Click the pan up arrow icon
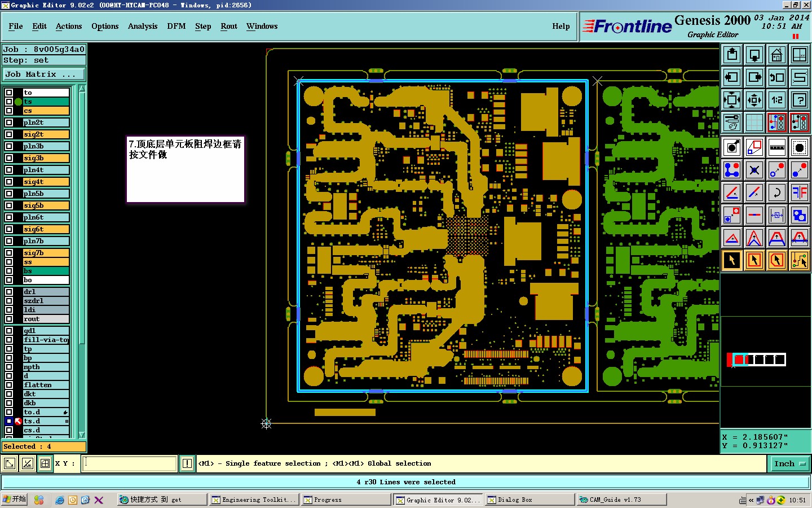 tap(732, 55)
